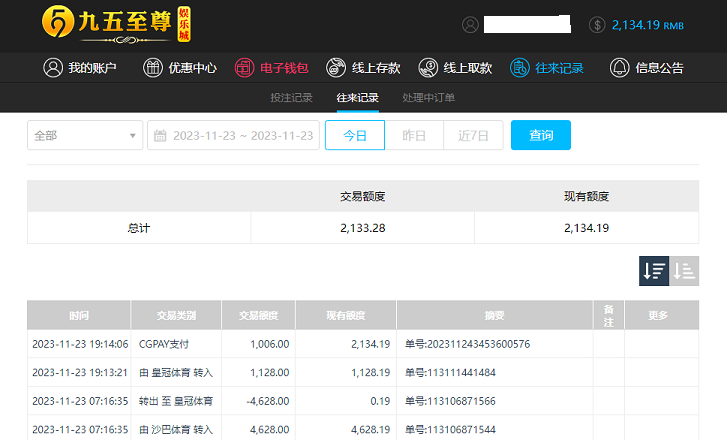Screen dimensions: 727x440
Task: Click the 查询 search button
Action: [541, 135]
